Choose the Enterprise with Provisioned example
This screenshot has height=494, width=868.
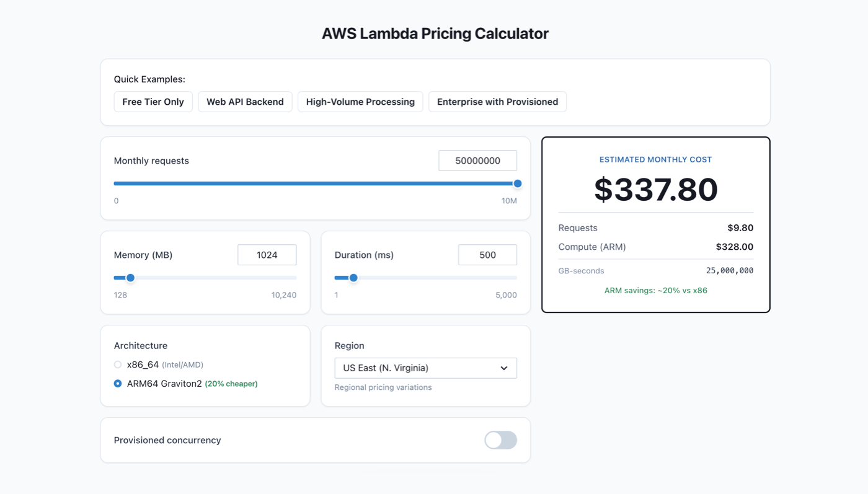497,101
